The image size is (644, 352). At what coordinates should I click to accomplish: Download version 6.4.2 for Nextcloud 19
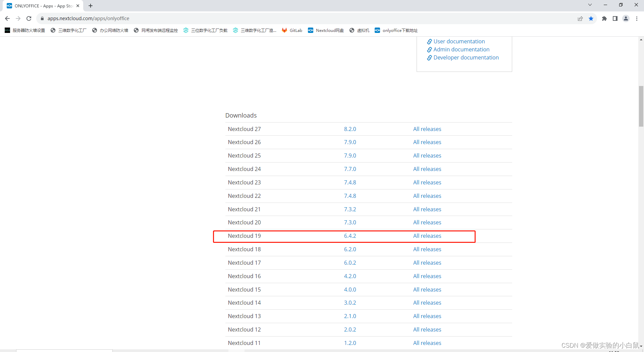(x=350, y=236)
